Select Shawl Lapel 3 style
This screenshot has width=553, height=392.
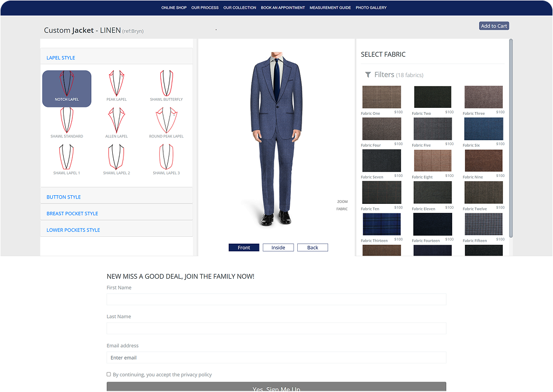pos(166,159)
